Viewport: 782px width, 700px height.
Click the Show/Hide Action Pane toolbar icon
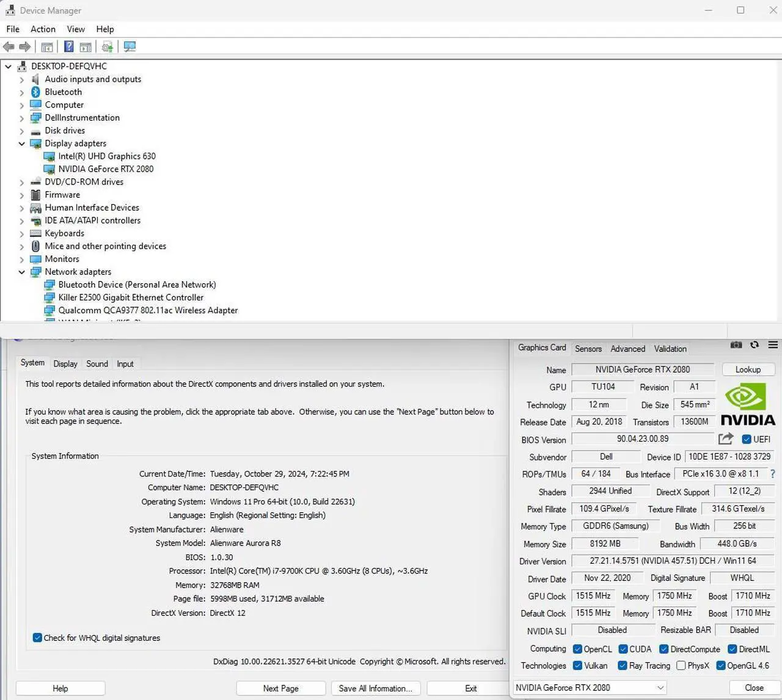(86, 47)
